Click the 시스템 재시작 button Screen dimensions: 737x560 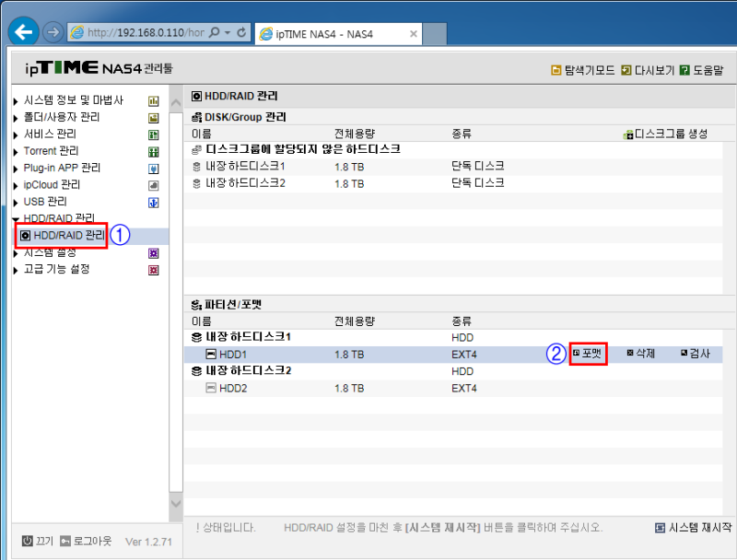coord(694,527)
